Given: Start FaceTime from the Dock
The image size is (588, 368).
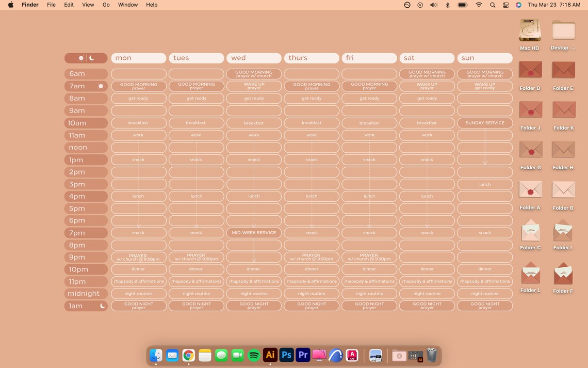Looking at the screenshot, I should [x=237, y=355].
